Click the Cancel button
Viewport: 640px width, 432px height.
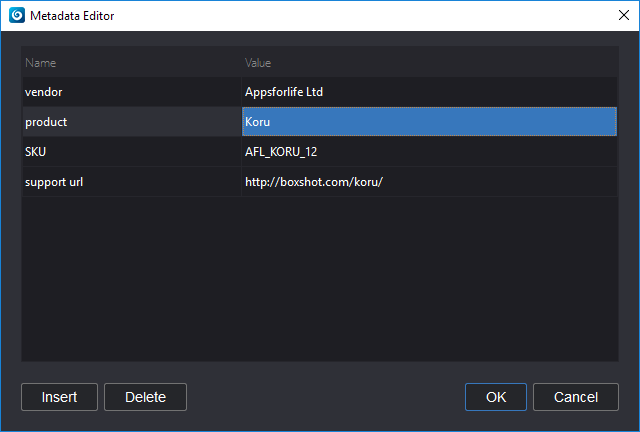pos(576,397)
